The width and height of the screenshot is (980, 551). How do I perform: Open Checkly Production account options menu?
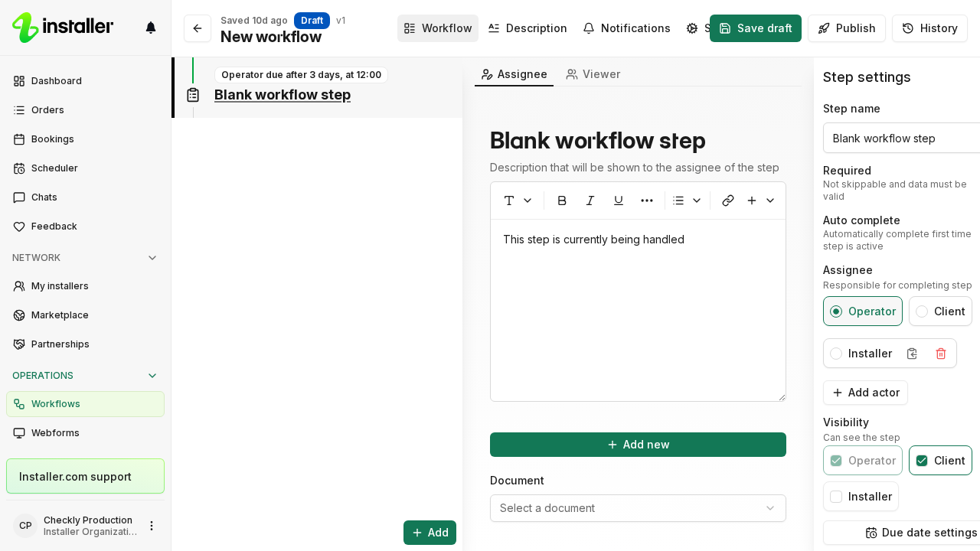(152, 526)
